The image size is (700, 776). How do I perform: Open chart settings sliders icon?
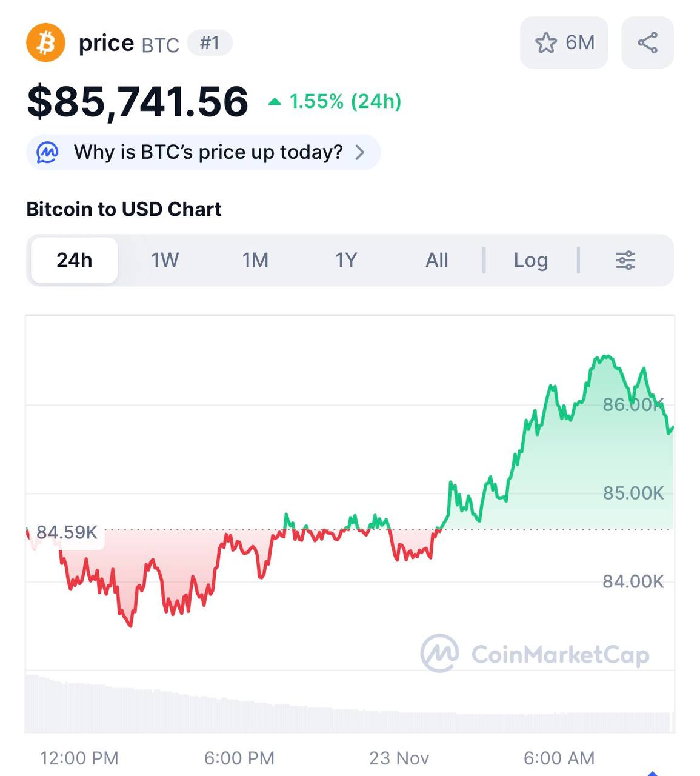[x=625, y=260]
